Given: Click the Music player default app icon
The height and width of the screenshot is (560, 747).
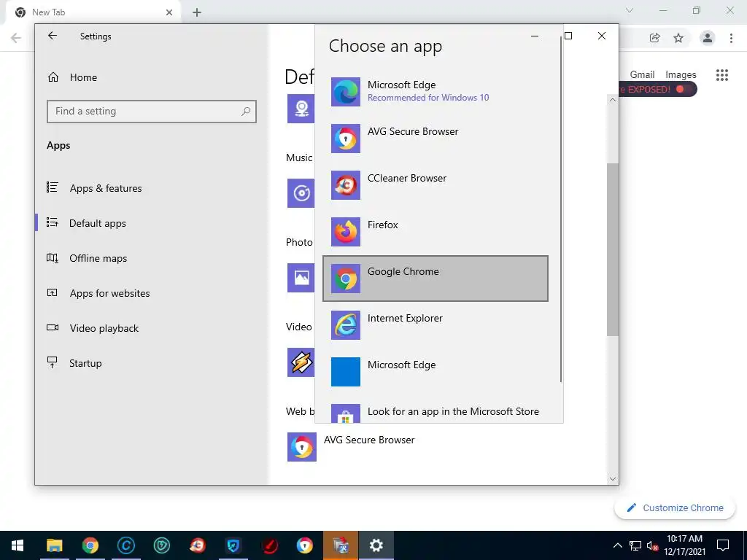Looking at the screenshot, I should point(301,192).
